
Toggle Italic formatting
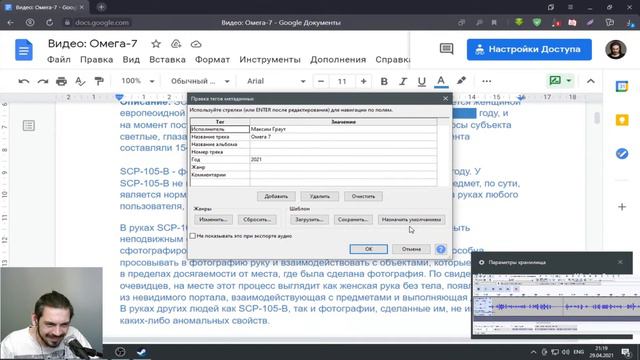click(403, 81)
